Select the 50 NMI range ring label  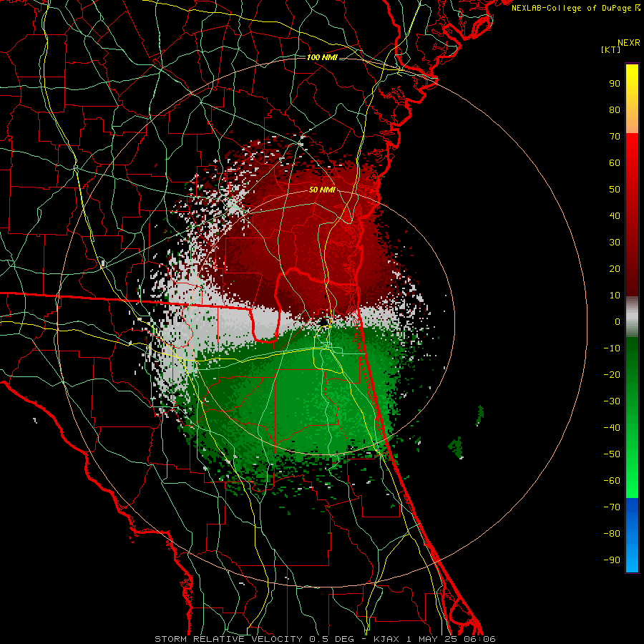[x=323, y=190]
